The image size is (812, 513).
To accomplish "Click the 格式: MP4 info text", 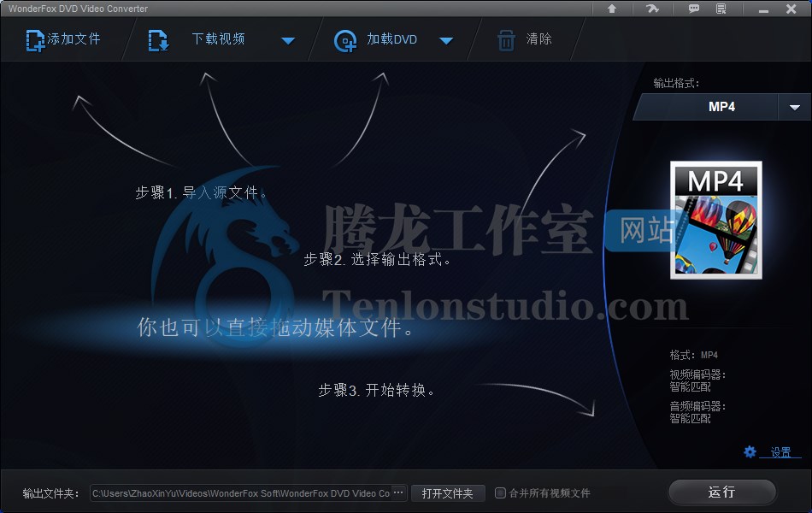I will pos(693,355).
